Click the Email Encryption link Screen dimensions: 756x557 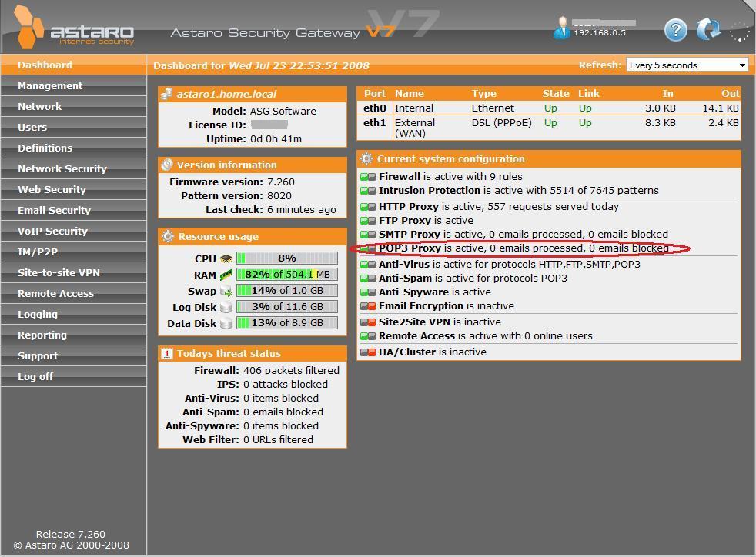[x=421, y=306]
